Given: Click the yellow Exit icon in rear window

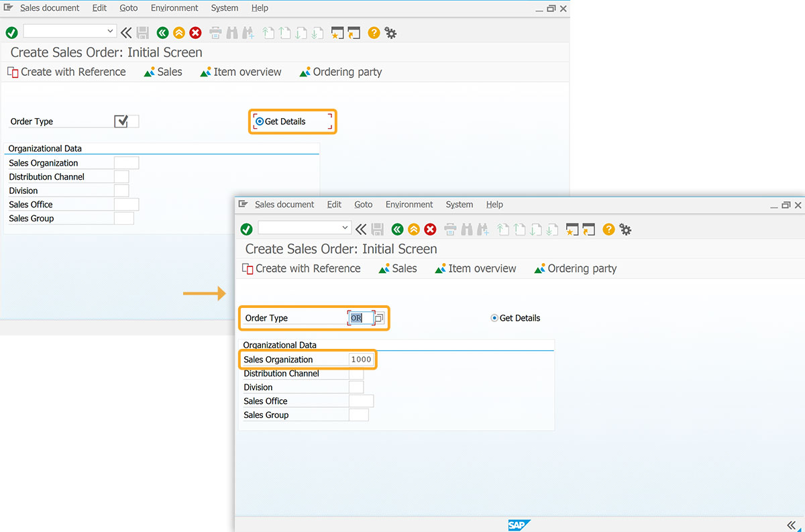Looking at the screenshot, I should coord(178,32).
